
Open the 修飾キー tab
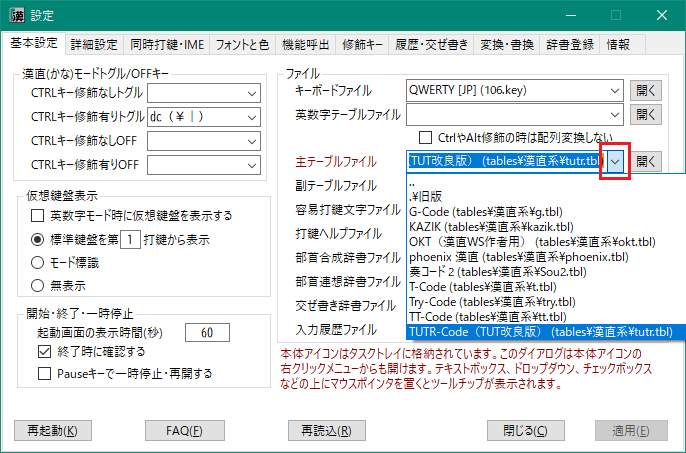[362, 45]
